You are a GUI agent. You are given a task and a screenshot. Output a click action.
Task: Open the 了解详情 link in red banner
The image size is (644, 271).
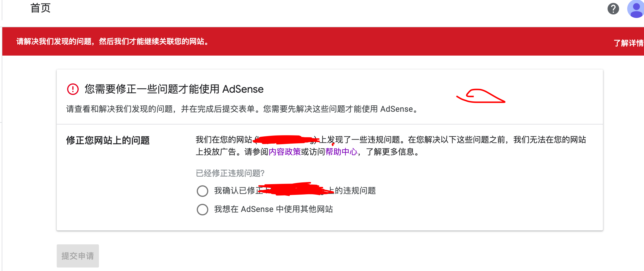tap(628, 43)
